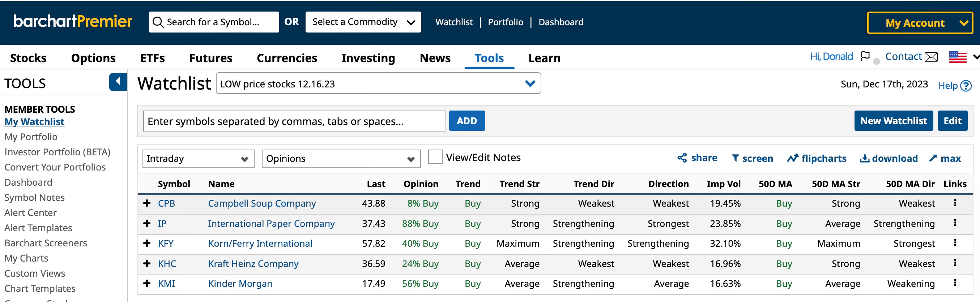This screenshot has width=980, height=302.
Task: Open My Charts sidebar link
Action: tap(26, 258)
